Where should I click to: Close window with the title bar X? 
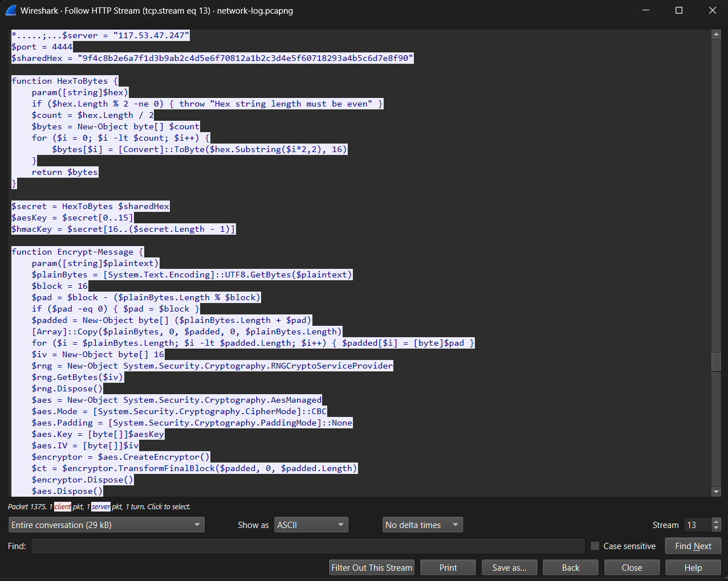pos(712,10)
